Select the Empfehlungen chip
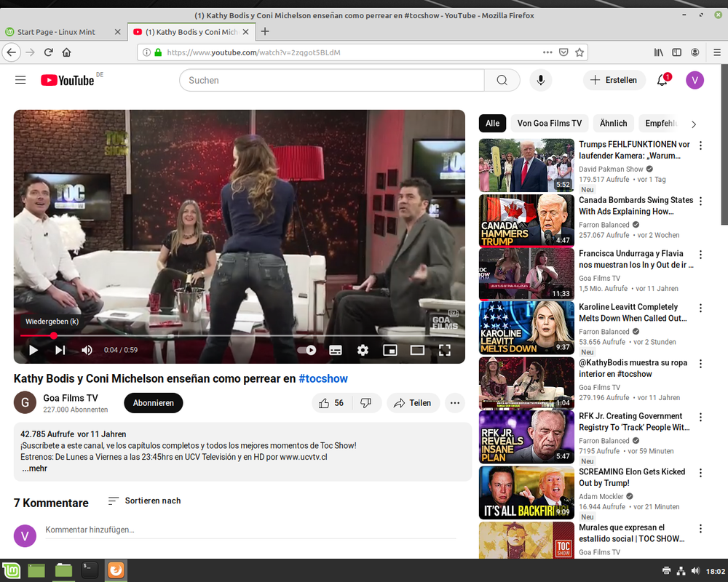The width and height of the screenshot is (728, 582). 660,124
